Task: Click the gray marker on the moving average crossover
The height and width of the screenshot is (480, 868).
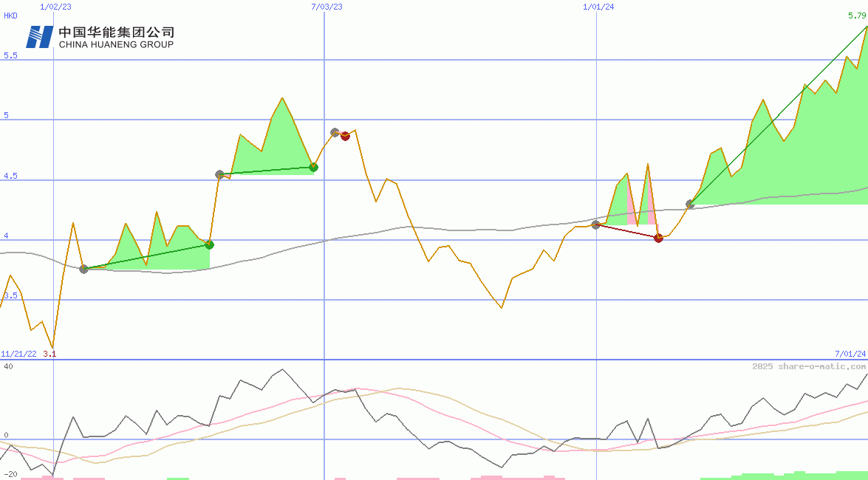Action: click(x=595, y=226)
